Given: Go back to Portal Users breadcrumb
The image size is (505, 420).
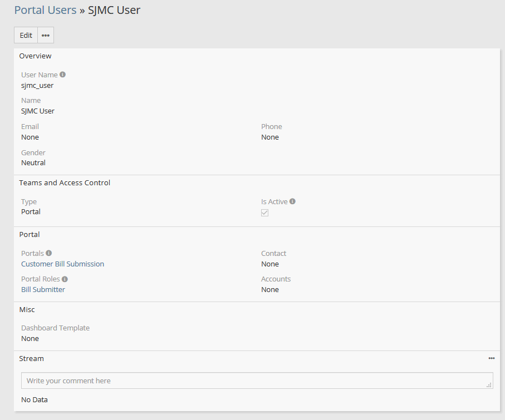Looking at the screenshot, I should [45, 10].
